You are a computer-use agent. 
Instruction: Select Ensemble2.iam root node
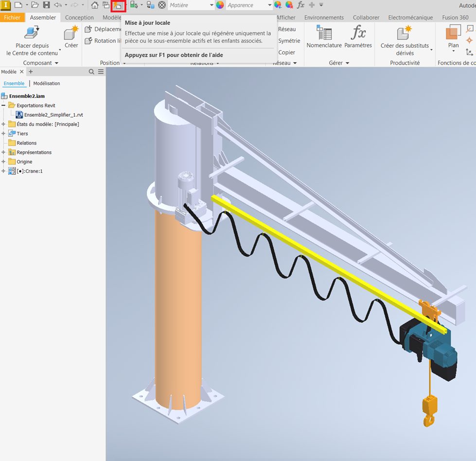[x=27, y=96]
